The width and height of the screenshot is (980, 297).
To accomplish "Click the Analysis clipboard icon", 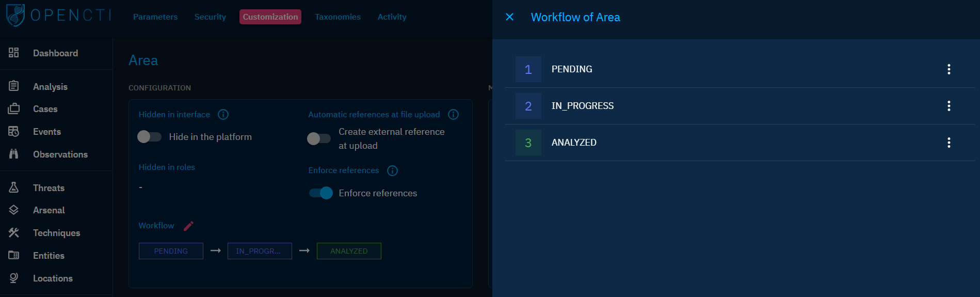I will coord(14,86).
